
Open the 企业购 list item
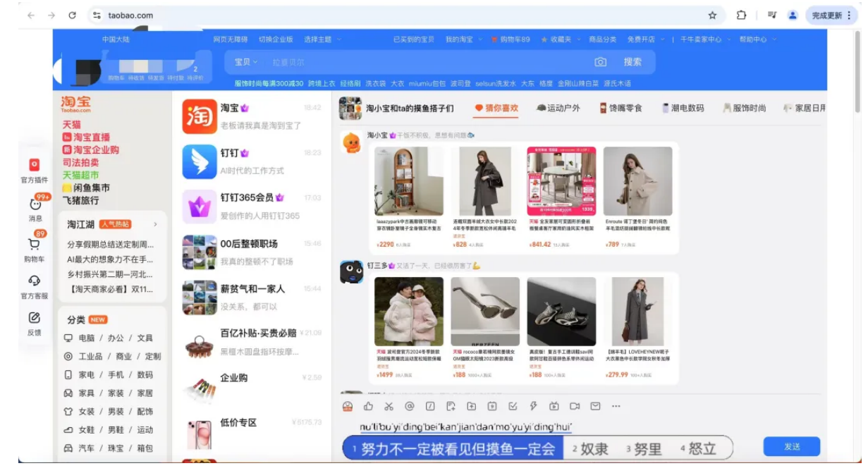pos(252,387)
